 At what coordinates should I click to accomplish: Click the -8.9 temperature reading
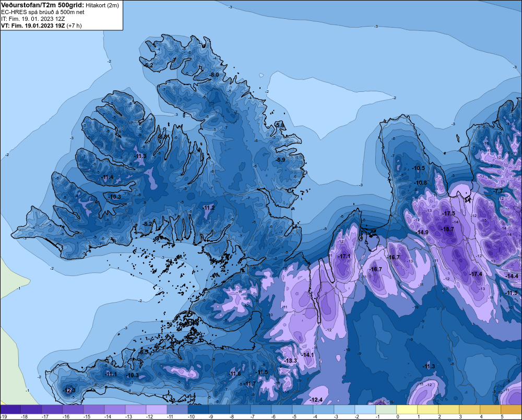point(280,160)
